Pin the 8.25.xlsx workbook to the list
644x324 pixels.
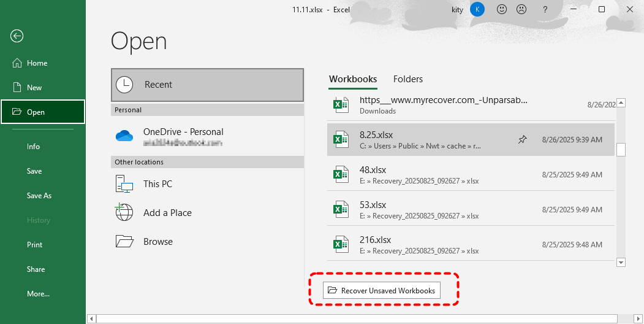522,140
